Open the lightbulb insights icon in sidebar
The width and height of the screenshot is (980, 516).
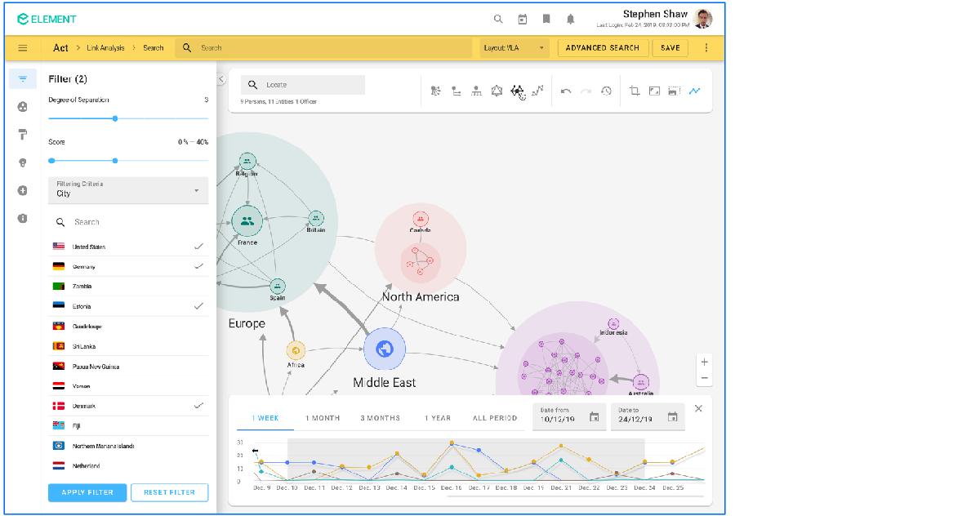click(x=23, y=162)
